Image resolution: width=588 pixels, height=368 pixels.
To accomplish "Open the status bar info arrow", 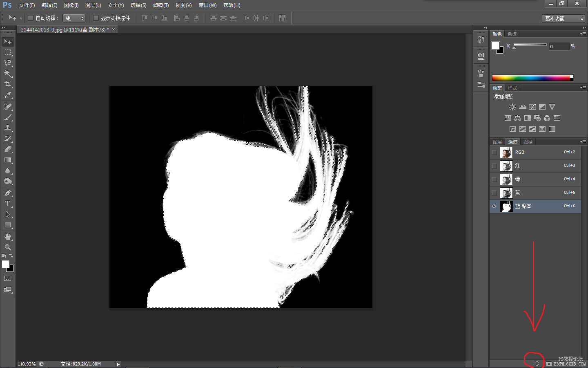I will 118,364.
